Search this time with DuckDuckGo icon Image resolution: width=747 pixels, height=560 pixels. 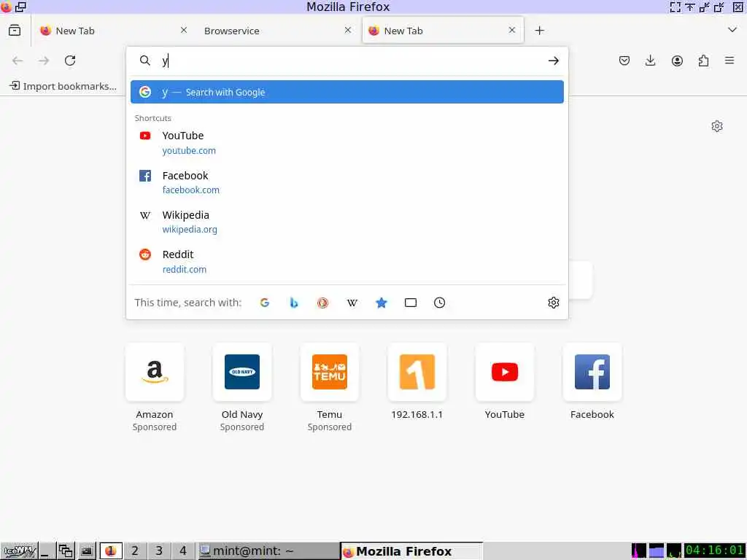[322, 303]
